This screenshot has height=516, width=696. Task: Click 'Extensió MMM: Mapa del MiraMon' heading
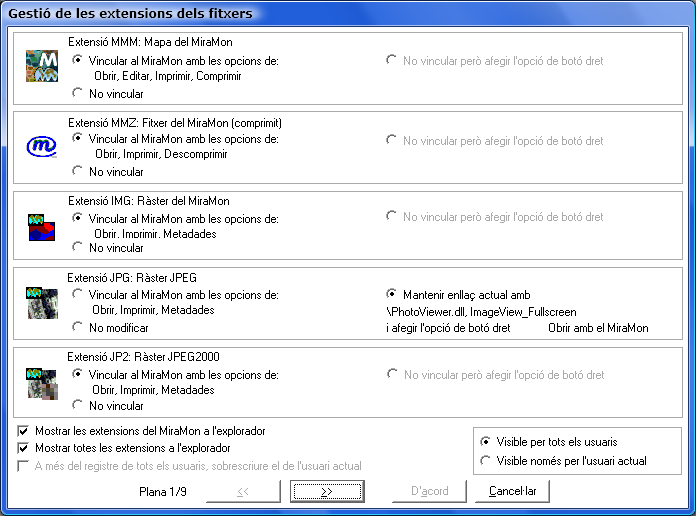coord(150,42)
